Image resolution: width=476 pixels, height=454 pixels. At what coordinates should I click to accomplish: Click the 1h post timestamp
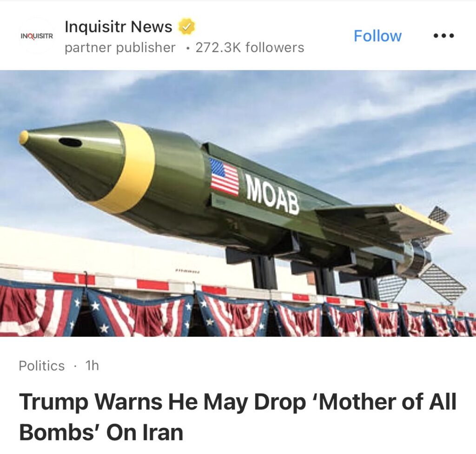(x=92, y=366)
